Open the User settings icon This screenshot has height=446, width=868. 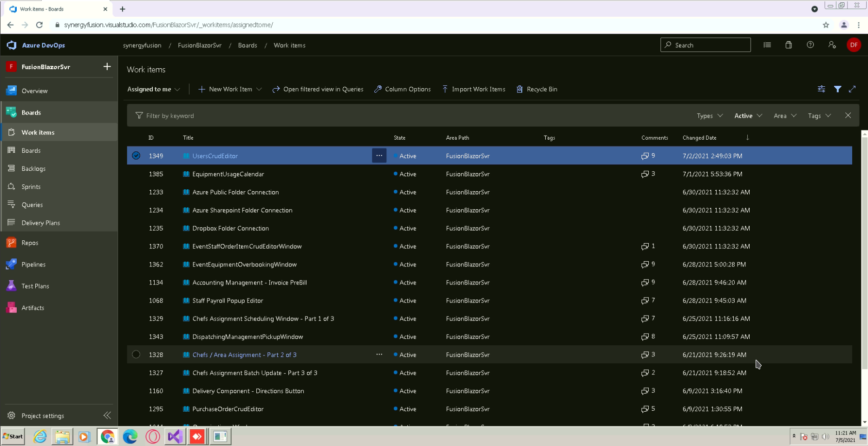[x=832, y=45]
